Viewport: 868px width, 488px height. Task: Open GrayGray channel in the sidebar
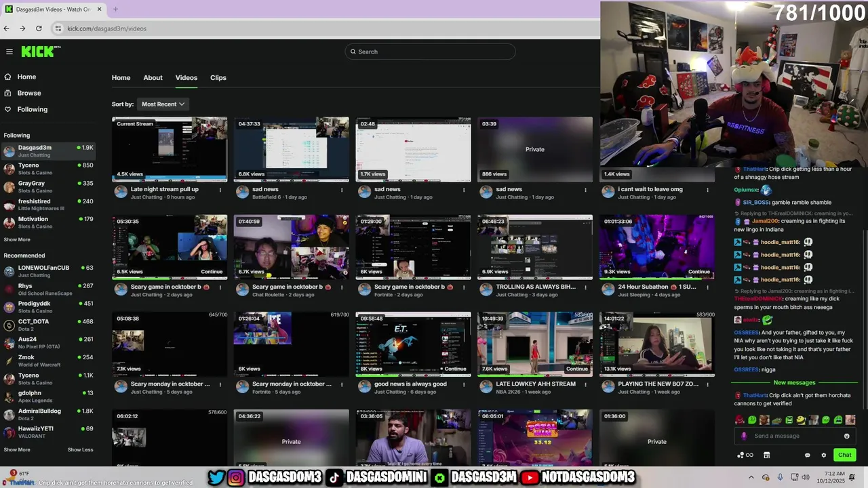pyautogui.click(x=49, y=187)
